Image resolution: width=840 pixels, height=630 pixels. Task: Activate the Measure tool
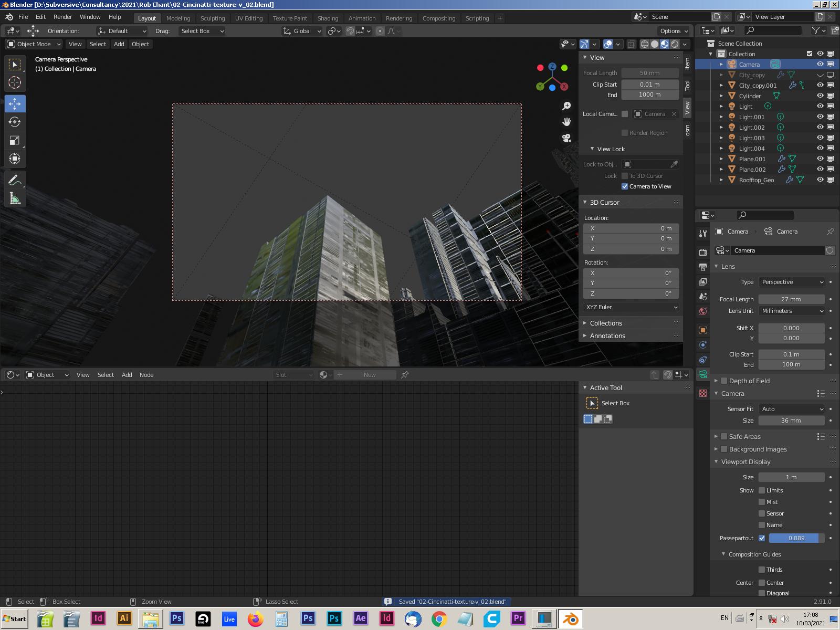[x=15, y=199]
